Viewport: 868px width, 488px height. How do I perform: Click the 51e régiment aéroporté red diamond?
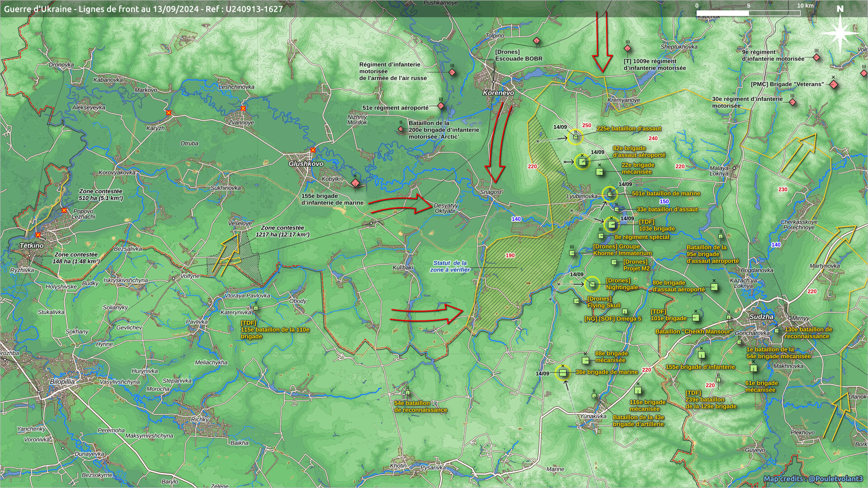click(441, 106)
